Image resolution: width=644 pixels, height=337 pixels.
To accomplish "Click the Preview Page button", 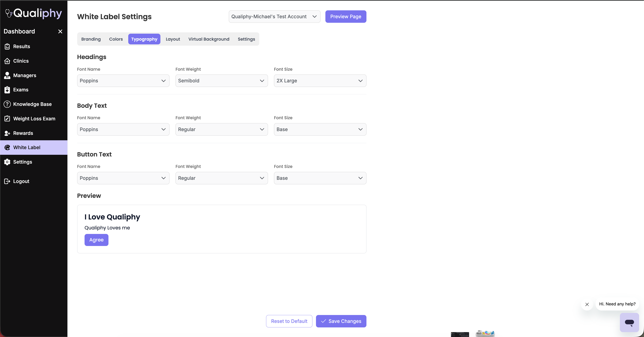I will pyautogui.click(x=346, y=17).
